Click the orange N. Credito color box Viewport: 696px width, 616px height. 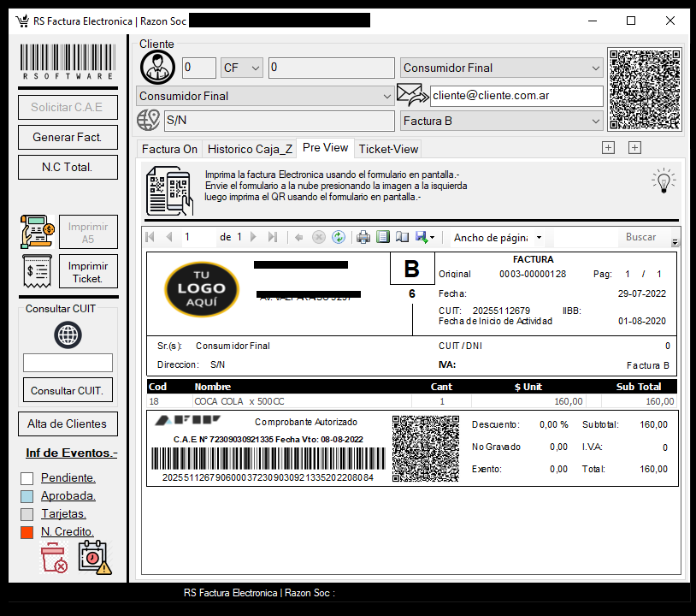point(27,532)
